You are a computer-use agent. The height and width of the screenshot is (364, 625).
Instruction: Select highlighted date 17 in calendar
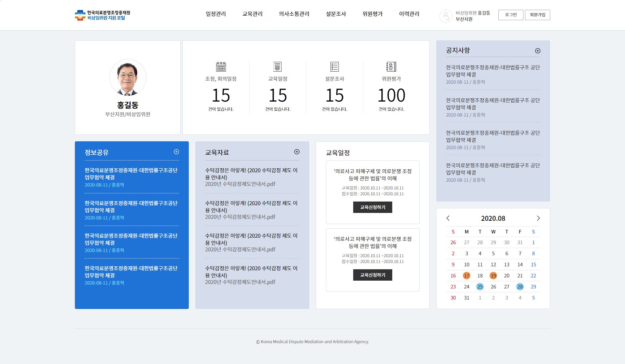(x=466, y=276)
